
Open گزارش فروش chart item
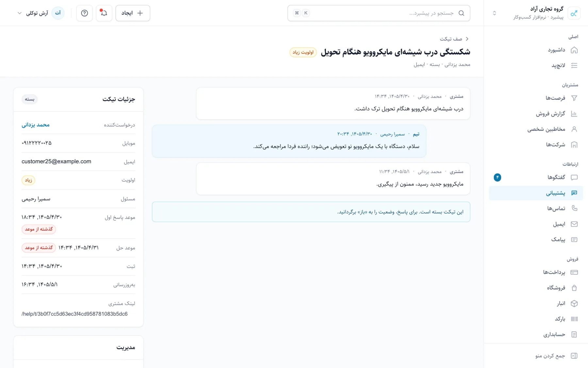[x=536, y=114]
